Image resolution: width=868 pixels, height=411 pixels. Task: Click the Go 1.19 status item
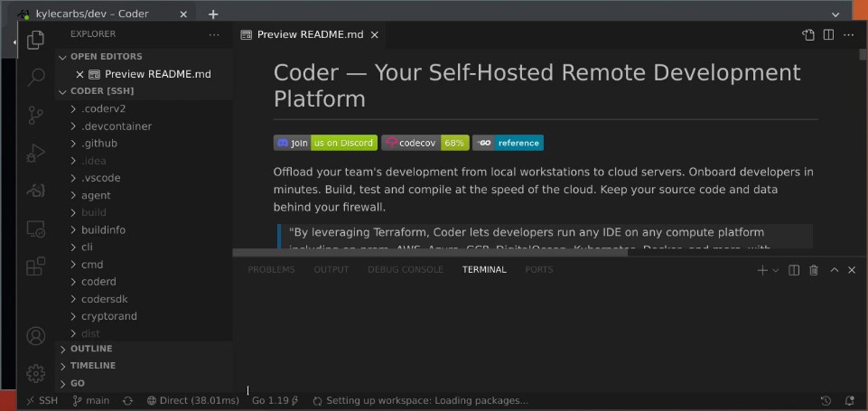(275, 400)
